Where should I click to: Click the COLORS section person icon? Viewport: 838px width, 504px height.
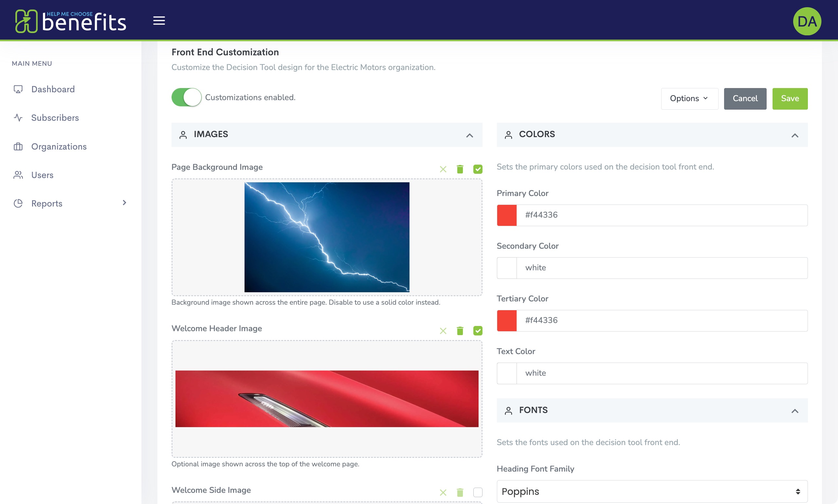(508, 135)
